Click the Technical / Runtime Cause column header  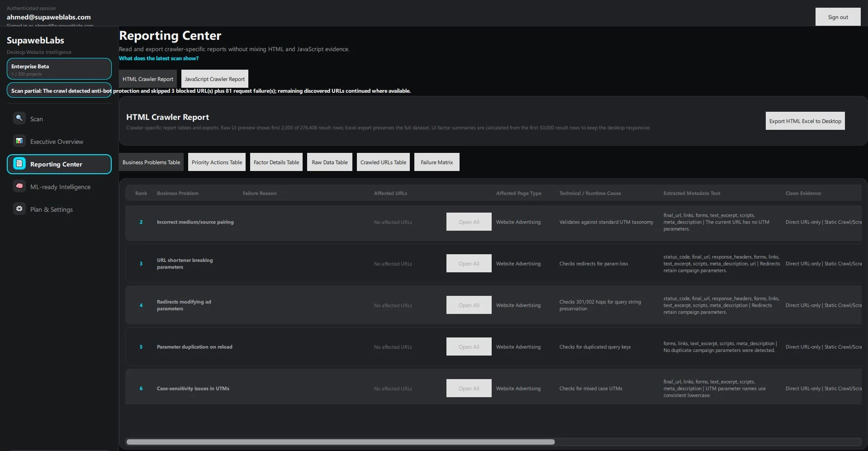[x=590, y=193]
